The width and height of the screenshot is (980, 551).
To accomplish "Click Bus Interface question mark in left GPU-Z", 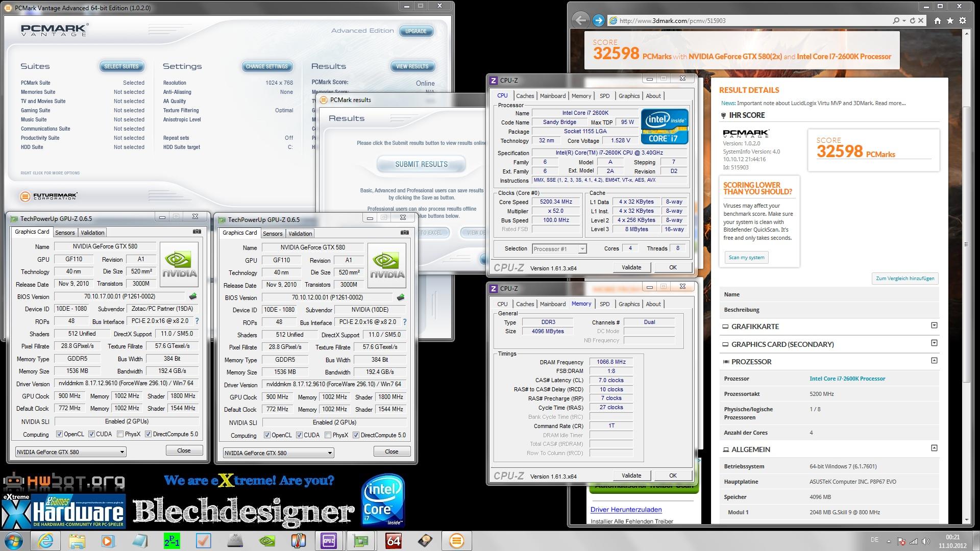I will (x=197, y=321).
